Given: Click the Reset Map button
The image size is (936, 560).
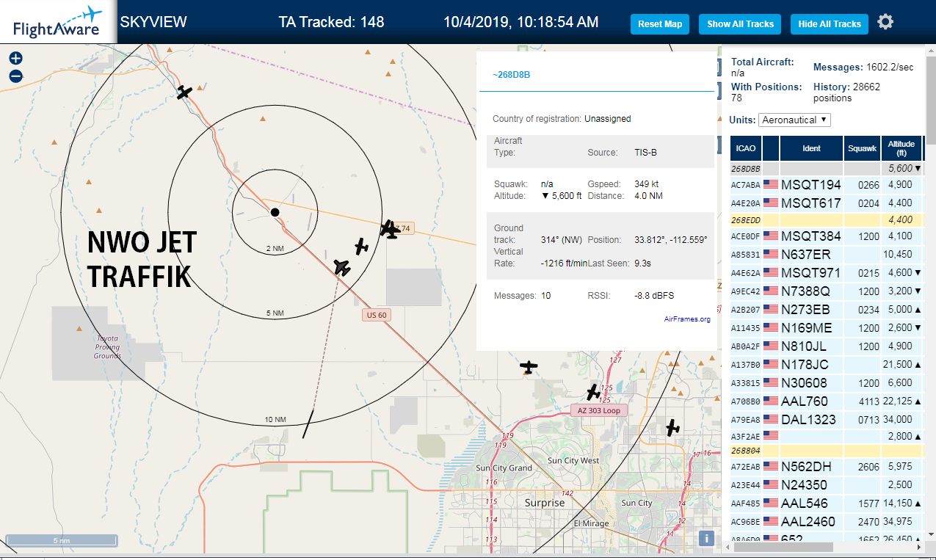Looking at the screenshot, I should pyautogui.click(x=660, y=23).
